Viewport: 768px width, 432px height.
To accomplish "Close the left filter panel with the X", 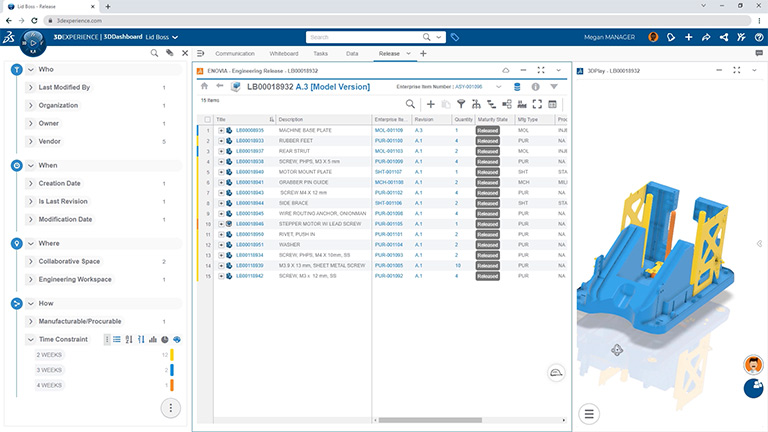I will pyautogui.click(x=185, y=53).
